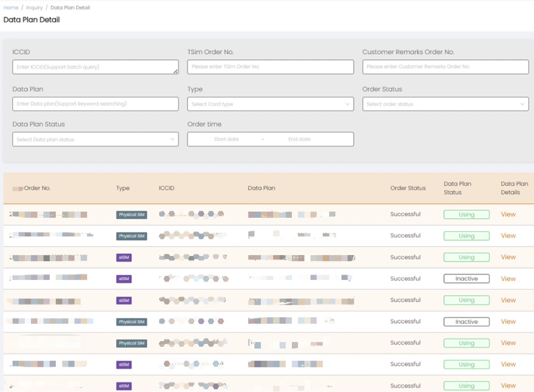Screen dimensions: 534x392
Task: Go to the Home breadcrumb link
Action: click(11, 8)
